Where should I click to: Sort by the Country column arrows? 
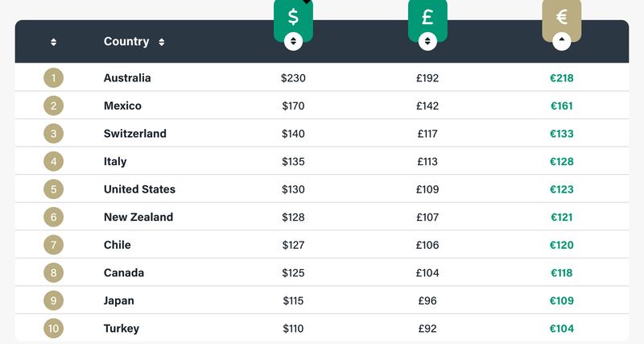[162, 42]
